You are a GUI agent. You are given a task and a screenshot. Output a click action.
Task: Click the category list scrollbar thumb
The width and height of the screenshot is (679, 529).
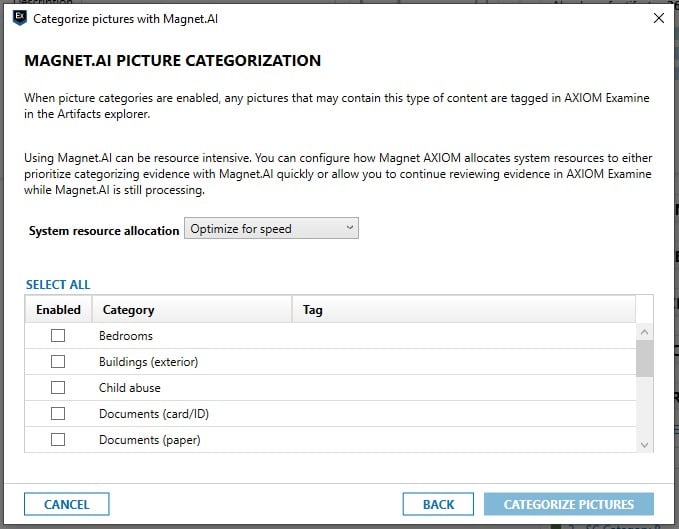point(644,358)
